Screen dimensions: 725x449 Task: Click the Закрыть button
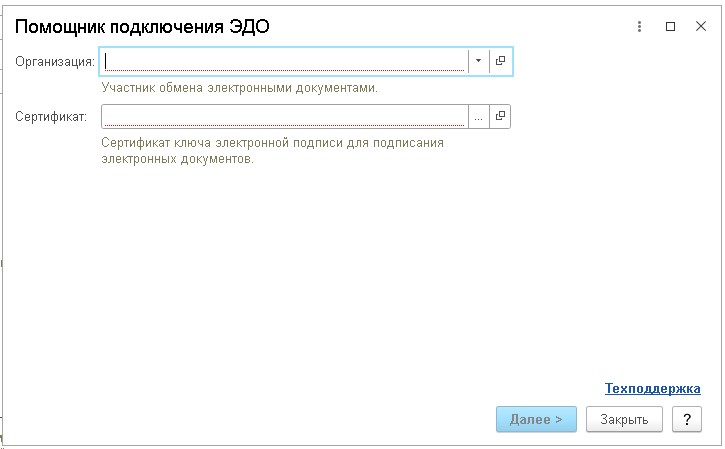pos(624,419)
